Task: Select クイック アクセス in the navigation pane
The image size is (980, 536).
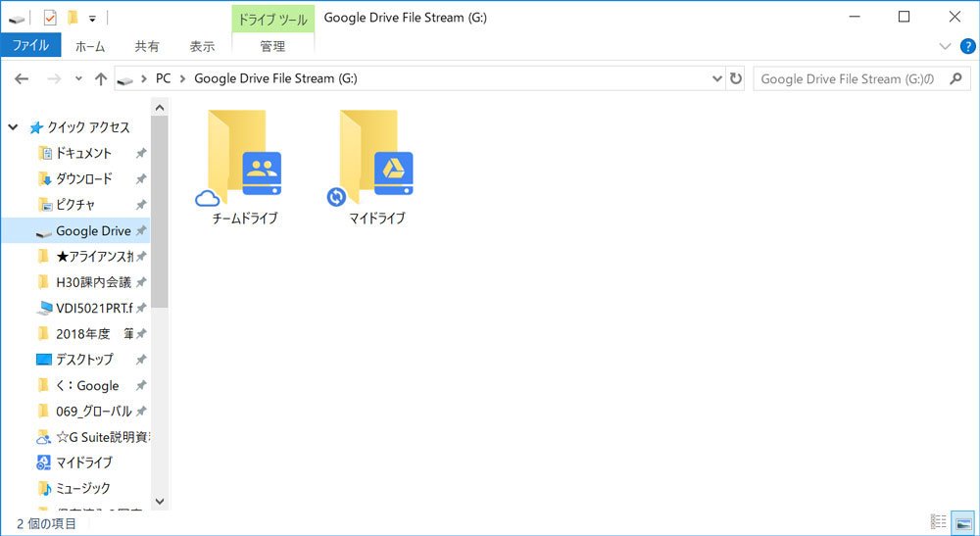Action: coord(89,127)
